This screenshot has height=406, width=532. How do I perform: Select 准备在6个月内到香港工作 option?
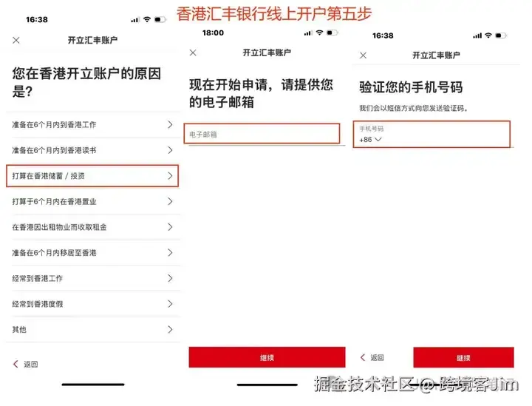tap(92, 124)
